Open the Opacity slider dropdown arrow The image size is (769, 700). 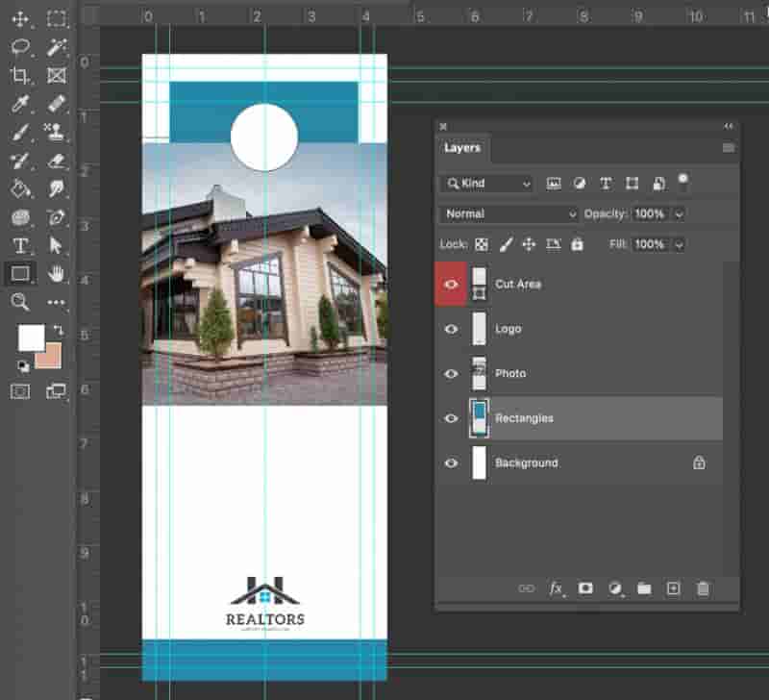pos(679,214)
